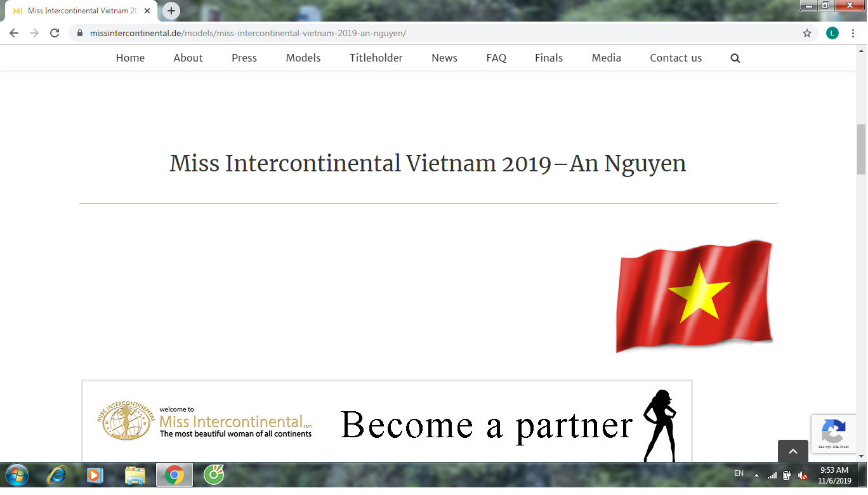Reload the page with refresh icon
The width and height of the screenshot is (868, 495).
[x=55, y=33]
